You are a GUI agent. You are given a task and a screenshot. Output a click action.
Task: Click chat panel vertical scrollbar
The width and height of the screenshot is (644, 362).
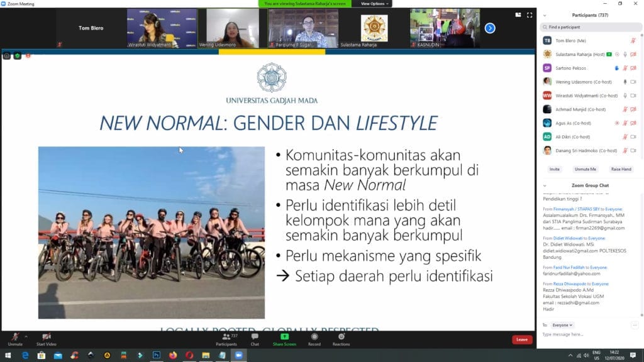641,255
